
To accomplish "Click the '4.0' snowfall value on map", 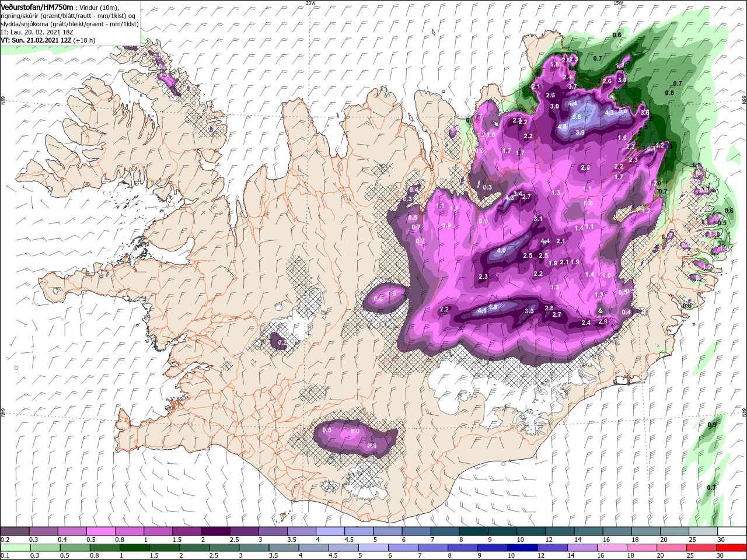I will (501, 251).
